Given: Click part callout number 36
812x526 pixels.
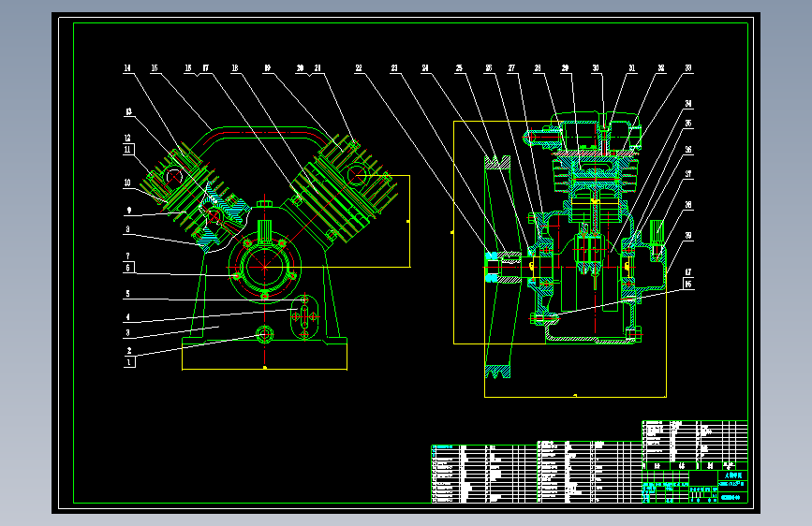Looking at the screenshot, I should click(688, 150).
